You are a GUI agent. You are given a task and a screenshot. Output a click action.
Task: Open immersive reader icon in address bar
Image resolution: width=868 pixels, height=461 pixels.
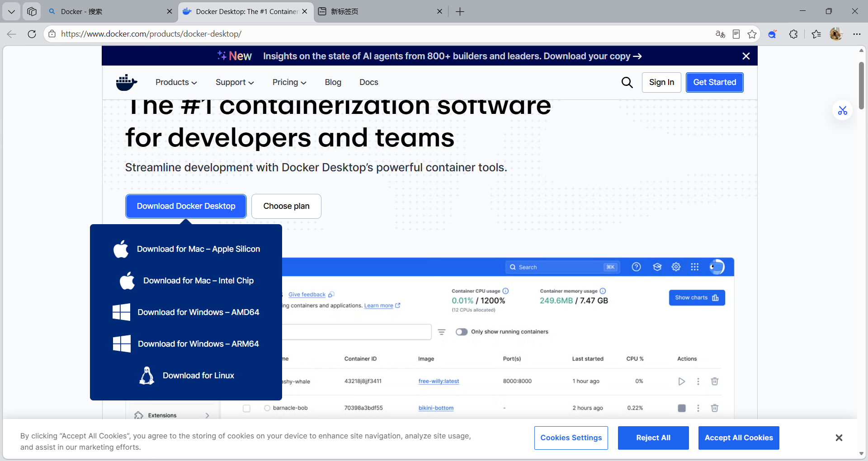736,34
